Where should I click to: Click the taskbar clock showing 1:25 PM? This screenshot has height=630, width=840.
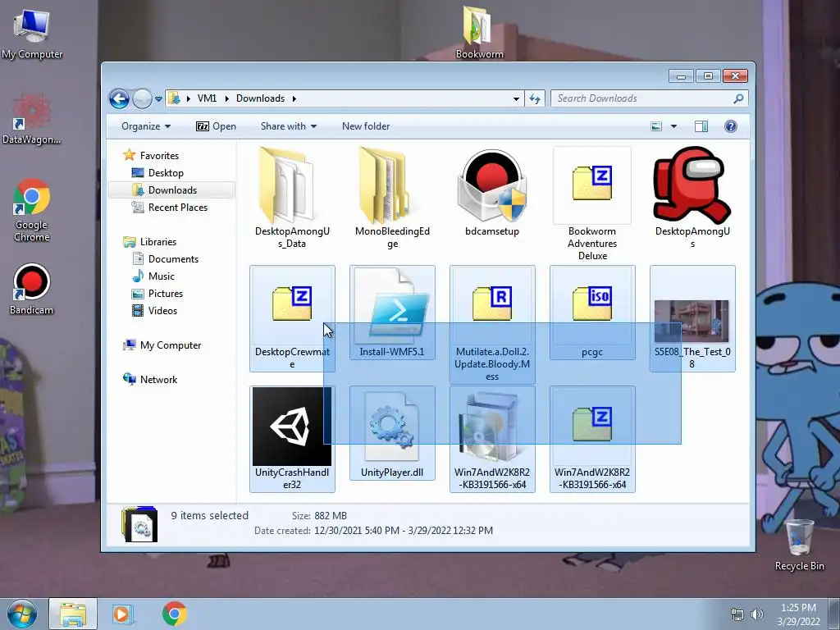point(798,614)
